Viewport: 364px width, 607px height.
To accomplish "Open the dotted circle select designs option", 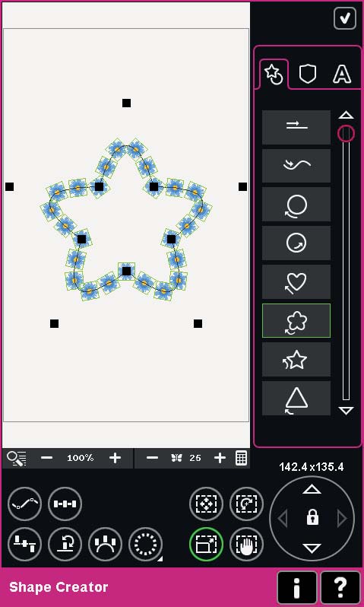I will [145, 544].
